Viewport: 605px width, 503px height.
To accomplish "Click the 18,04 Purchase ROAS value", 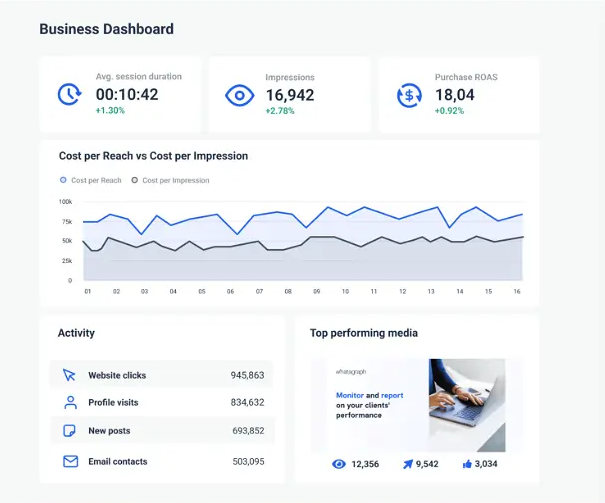I will [x=455, y=96].
